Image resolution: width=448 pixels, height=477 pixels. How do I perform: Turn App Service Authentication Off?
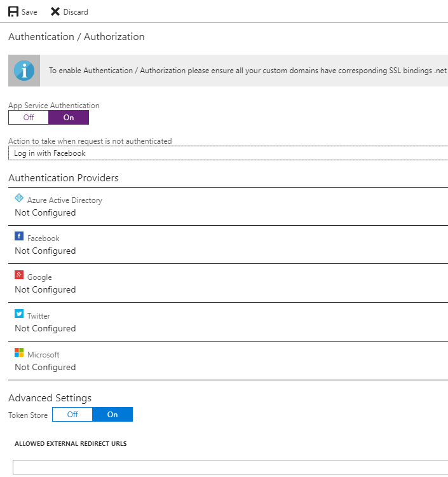29,118
